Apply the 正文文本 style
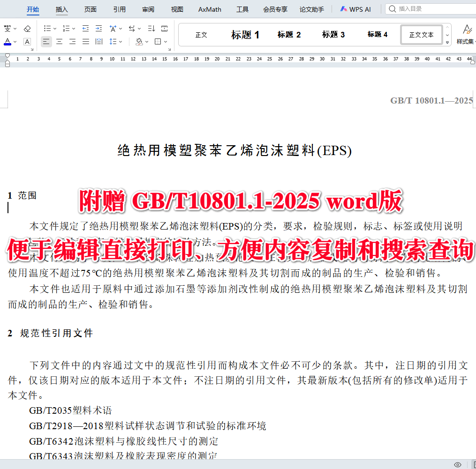The image size is (476, 469). (x=421, y=35)
